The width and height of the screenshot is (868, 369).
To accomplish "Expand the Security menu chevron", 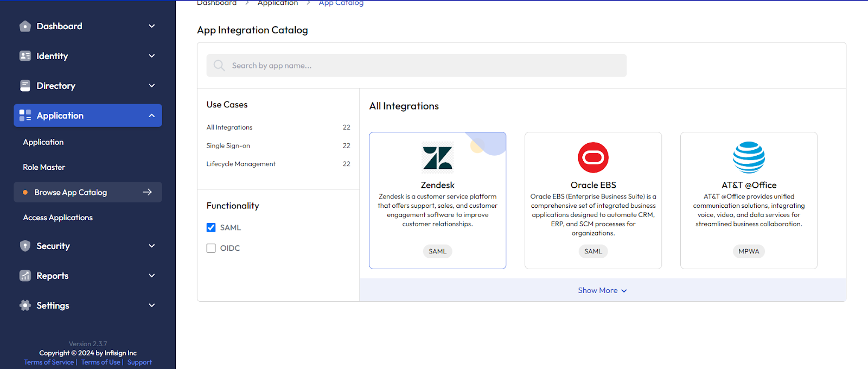I will point(152,246).
